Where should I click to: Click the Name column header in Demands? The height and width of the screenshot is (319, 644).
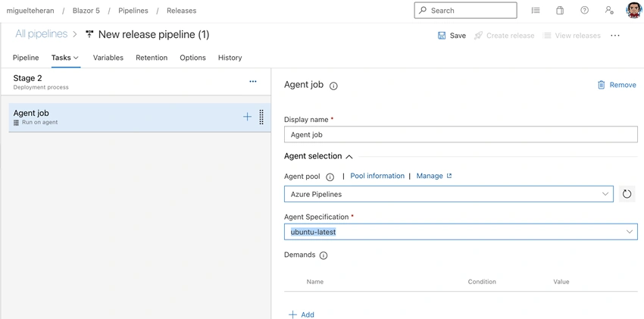coord(315,282)
